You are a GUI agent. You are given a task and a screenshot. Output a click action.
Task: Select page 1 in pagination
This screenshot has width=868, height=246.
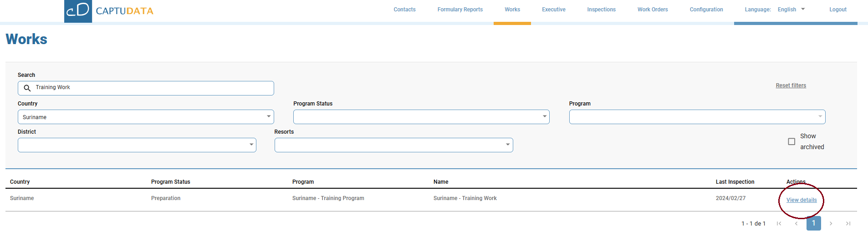813,223
